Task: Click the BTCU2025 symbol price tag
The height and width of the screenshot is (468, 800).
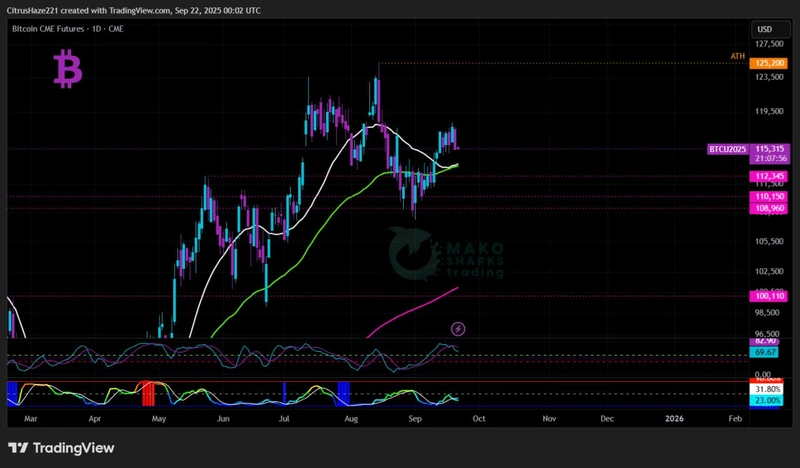Action: tap(727, 148)
